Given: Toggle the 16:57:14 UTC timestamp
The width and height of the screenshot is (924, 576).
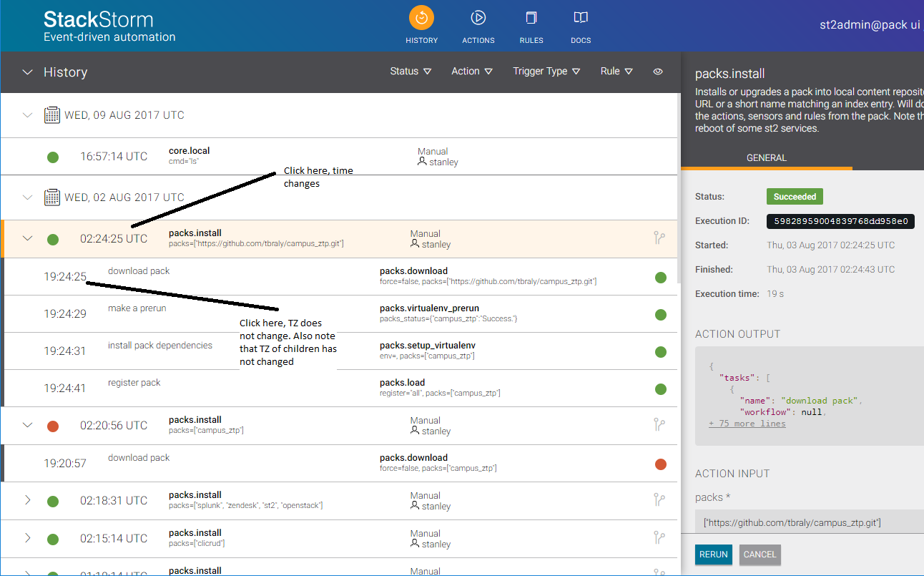Looking at the screenshot, I should (114, 157).
